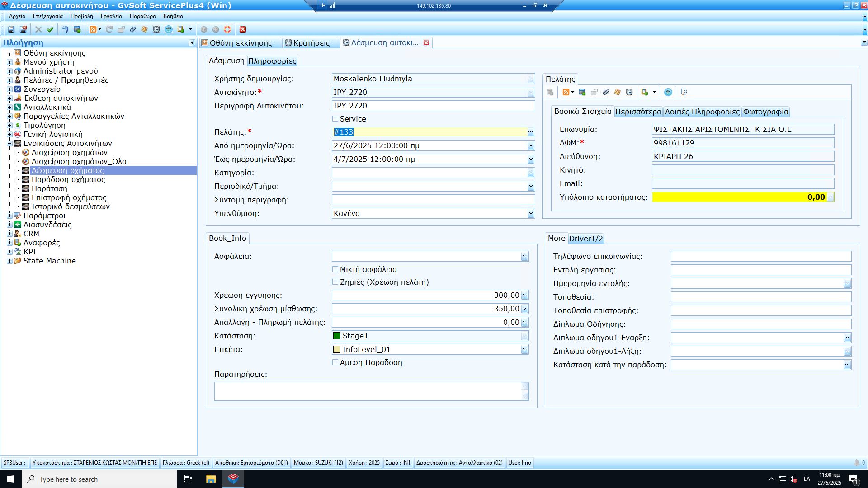The image size is (868, 488).
Task: Click the paperclip attachment icon in main toolbar
Action: 133,29
